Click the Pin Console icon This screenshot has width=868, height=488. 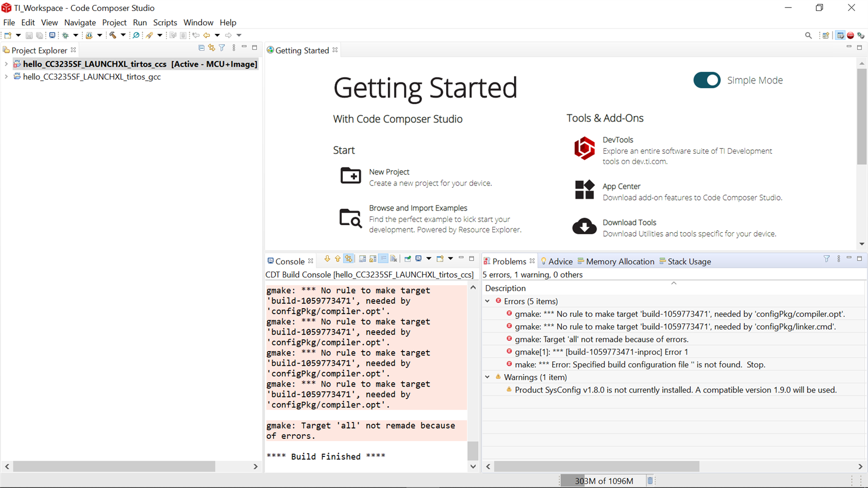click(408, 259)
